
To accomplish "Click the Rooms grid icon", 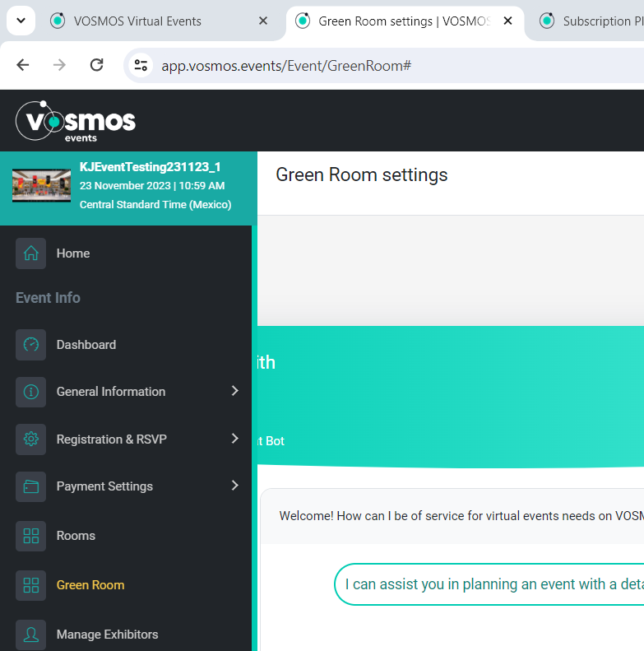I will [x=30, y=536].
